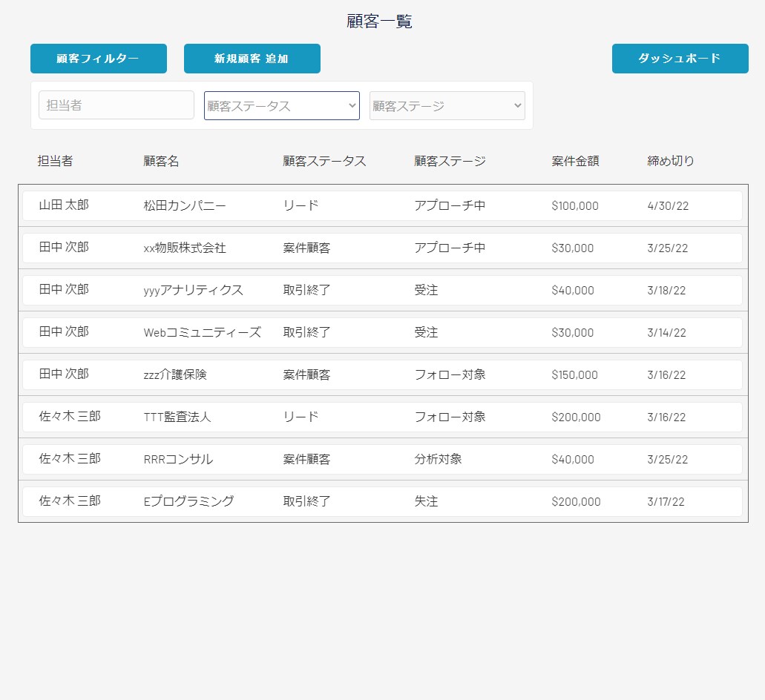765x700 pixels.
Task: Click 3/18/22 deadline in yyyアナリティクス row
Action: [x=666, y=291]
